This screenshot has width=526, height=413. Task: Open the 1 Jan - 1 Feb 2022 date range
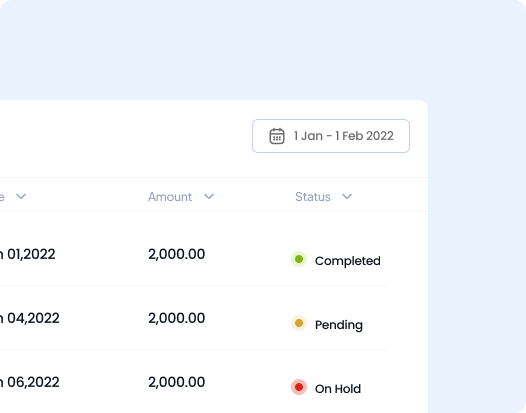coord(331,136)
